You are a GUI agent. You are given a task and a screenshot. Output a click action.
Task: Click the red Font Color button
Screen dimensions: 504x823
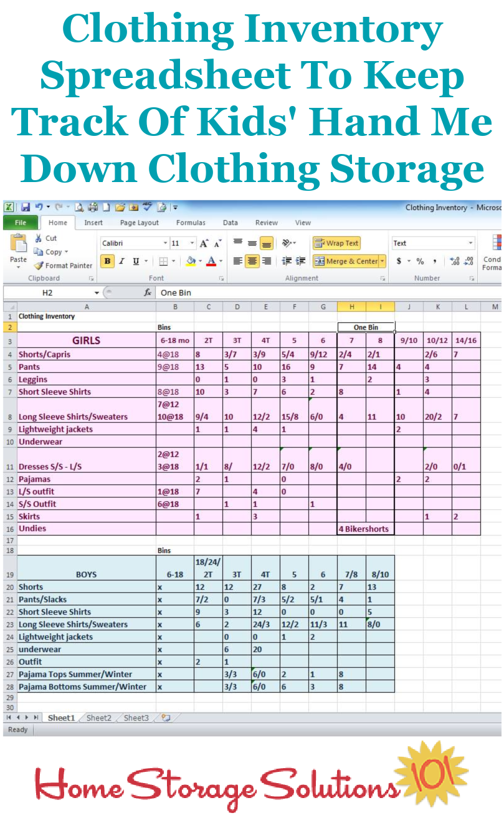(x=211, y=261)
